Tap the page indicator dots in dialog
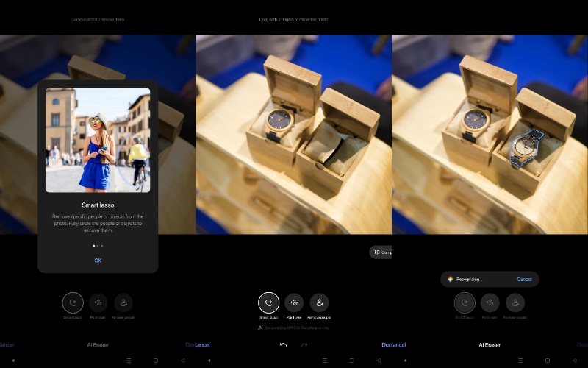Screen dimensions: 588x368 coord(98,245)
